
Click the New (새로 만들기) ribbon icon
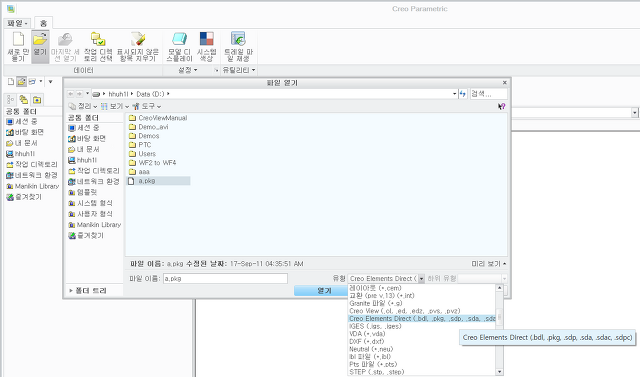click(18, 40)
